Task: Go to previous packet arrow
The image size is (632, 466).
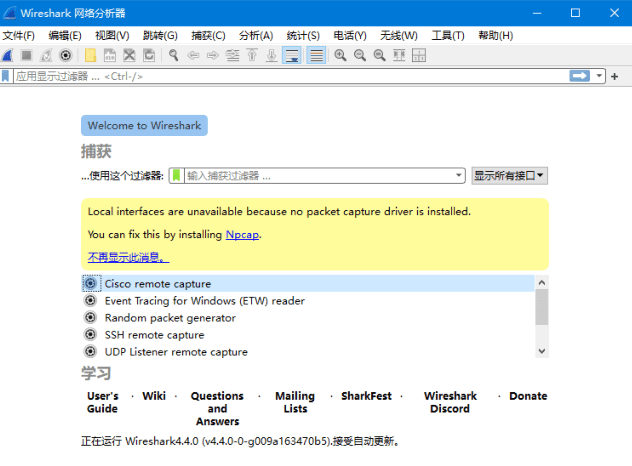Action: (193, 55)
